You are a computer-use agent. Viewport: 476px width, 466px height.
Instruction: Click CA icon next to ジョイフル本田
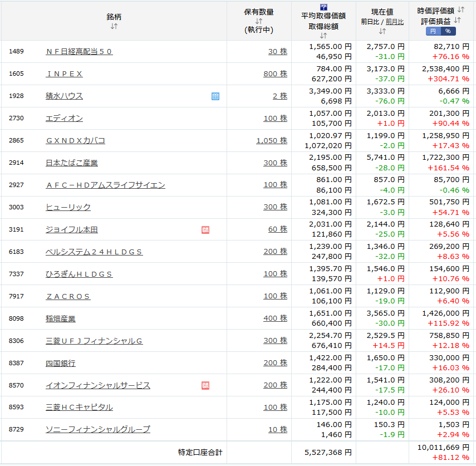click(x=205, y=230)
